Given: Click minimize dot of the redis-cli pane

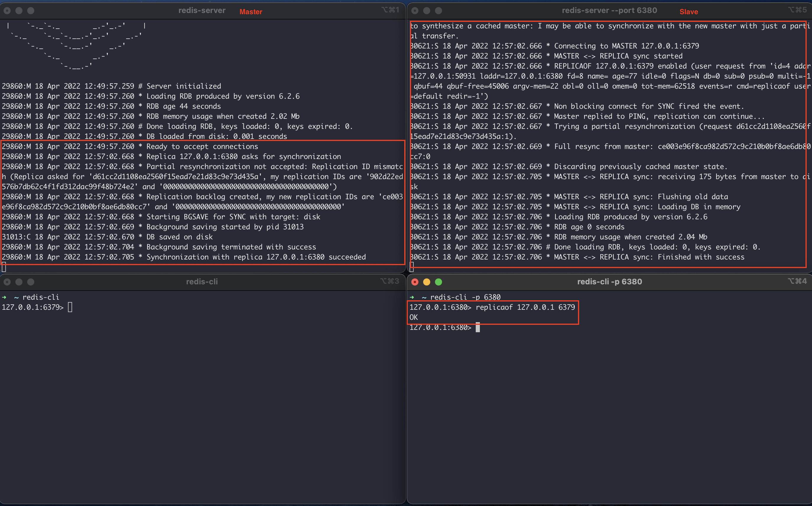Looking at the screenshot, I should [19, 282].
